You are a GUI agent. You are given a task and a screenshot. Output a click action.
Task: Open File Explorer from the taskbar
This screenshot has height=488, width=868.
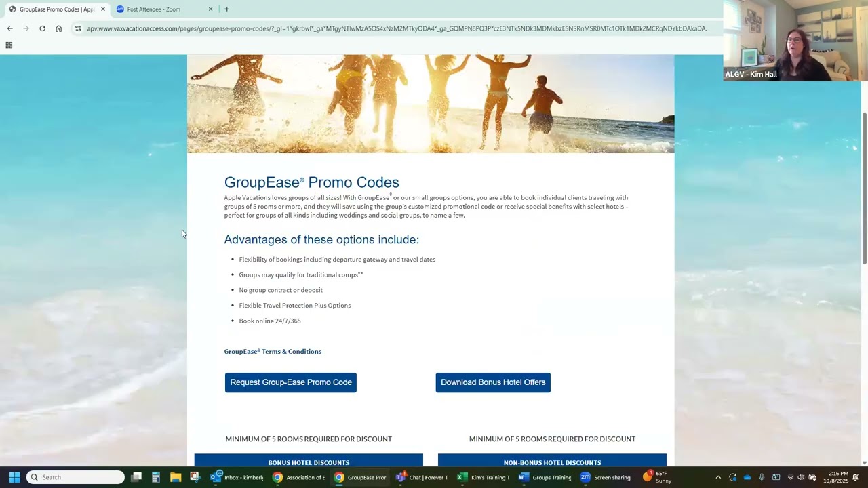click(176, 477)
